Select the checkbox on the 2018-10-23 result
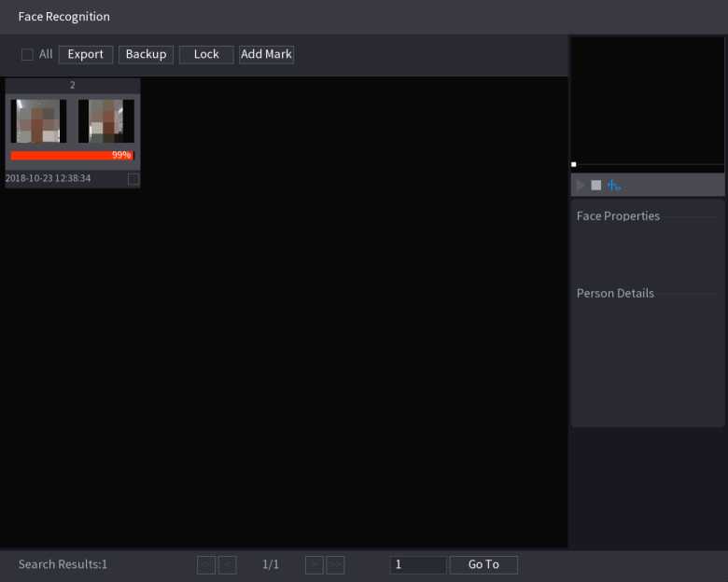This screenshot has width=728, height=582. click(x=133, y=178)
